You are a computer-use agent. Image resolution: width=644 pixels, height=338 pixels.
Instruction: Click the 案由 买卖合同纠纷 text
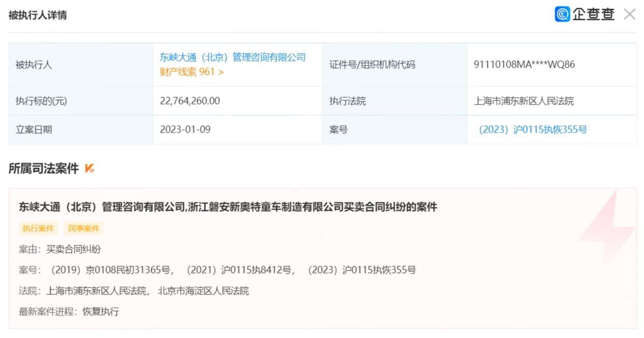coord(73,249)
